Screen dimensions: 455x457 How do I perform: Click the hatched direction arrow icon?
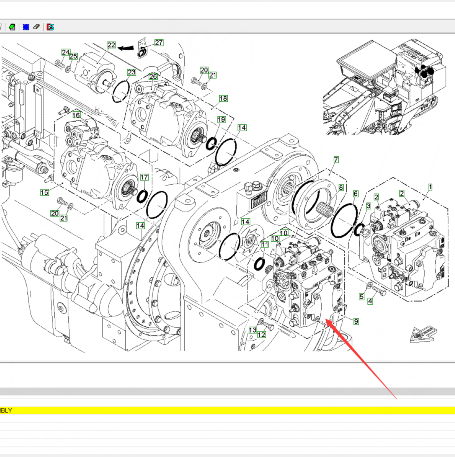click(423, 334)
